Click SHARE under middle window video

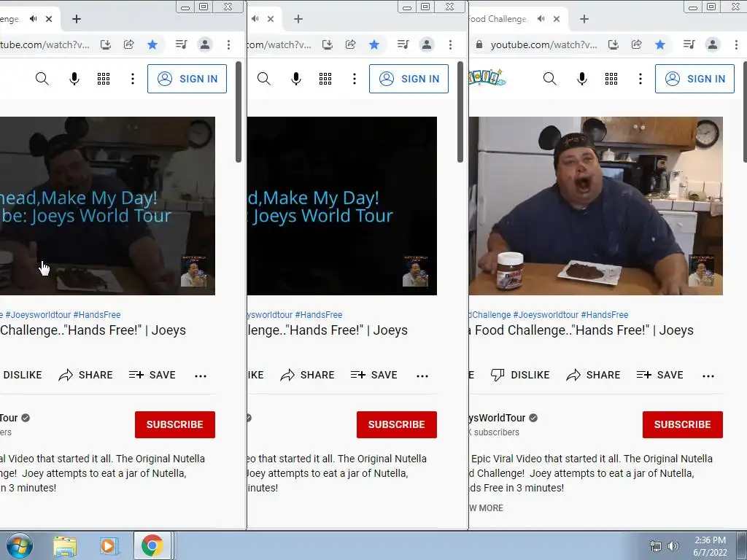[x=307, y=376]
